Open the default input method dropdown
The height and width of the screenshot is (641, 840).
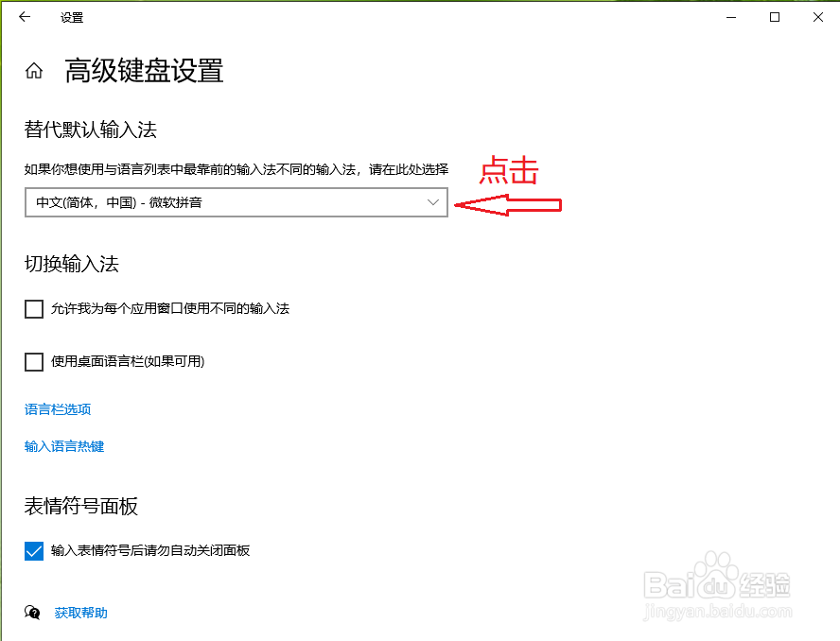(x=236, y=202)
